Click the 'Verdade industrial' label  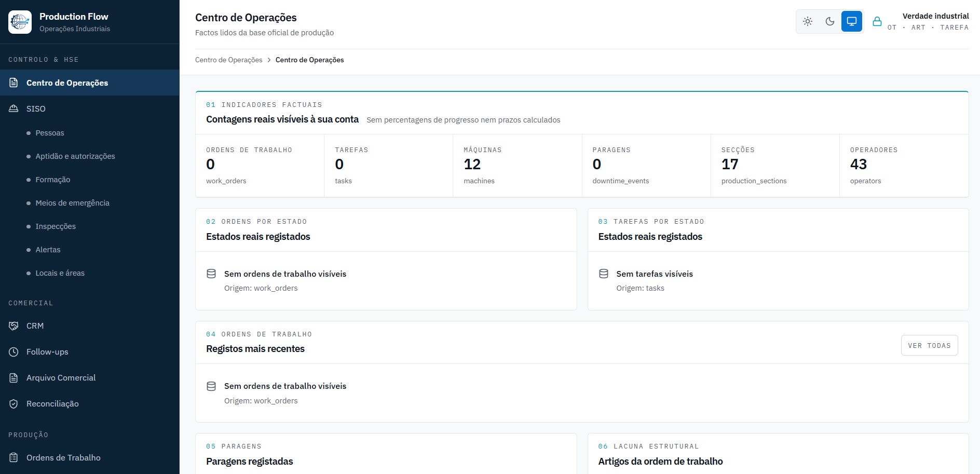pyautogui.click(x=936, y=16)
